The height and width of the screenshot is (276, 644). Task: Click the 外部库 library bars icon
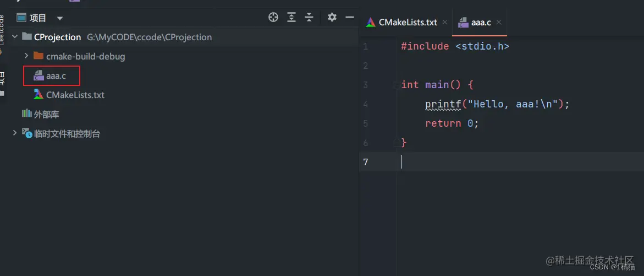[27, 113]
